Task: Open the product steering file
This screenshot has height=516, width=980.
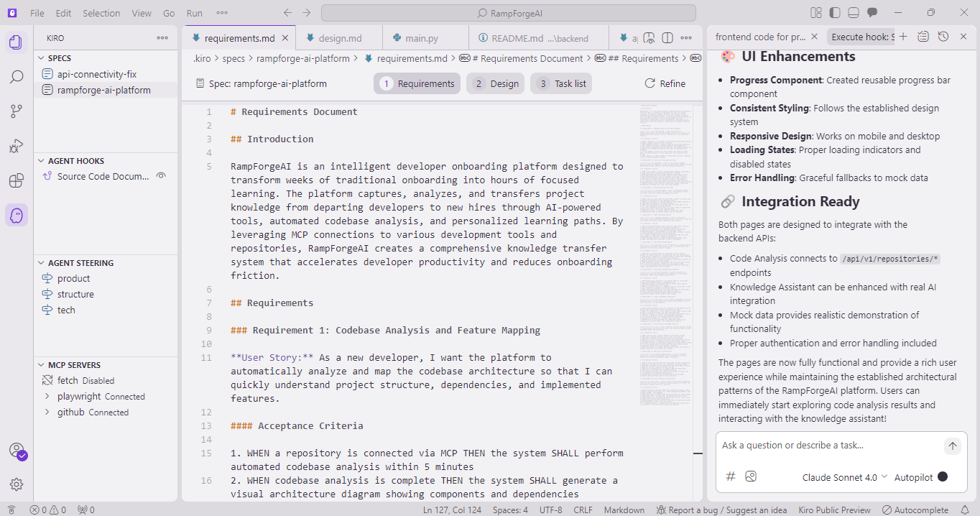Action: click(74, 278)
